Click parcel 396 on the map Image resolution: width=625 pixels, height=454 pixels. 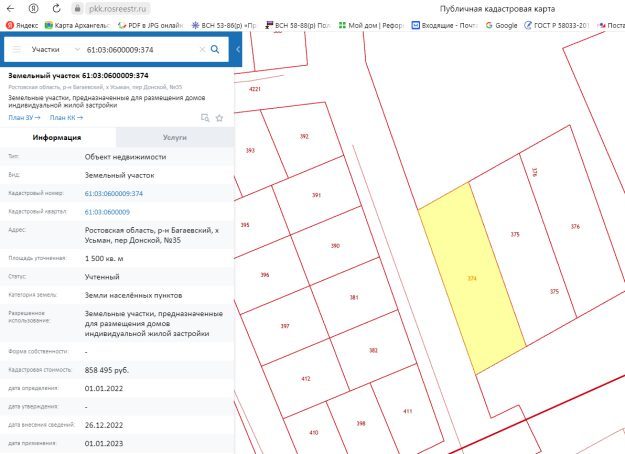tap(265, 275)
